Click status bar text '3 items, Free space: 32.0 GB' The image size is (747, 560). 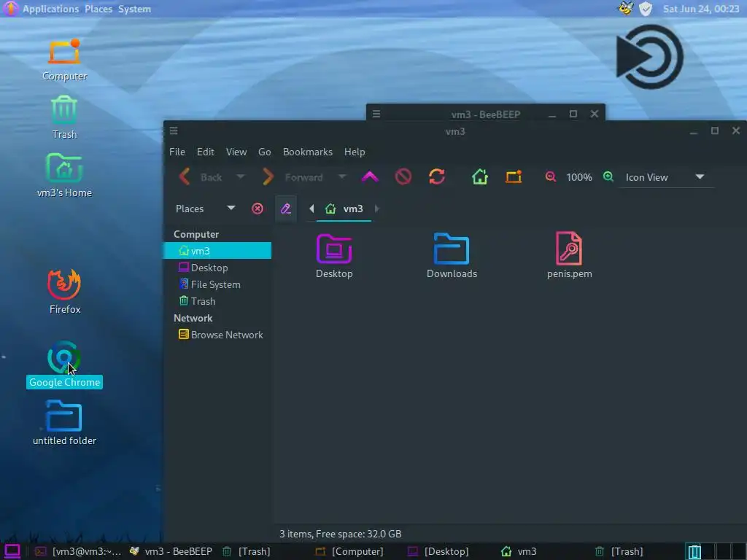point(340,534)
